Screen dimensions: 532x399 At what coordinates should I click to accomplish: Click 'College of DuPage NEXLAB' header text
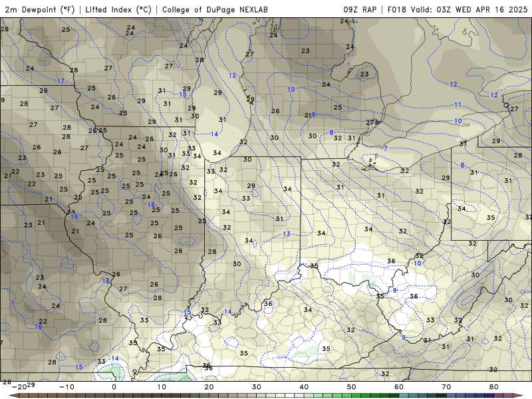tap(215, 9)
